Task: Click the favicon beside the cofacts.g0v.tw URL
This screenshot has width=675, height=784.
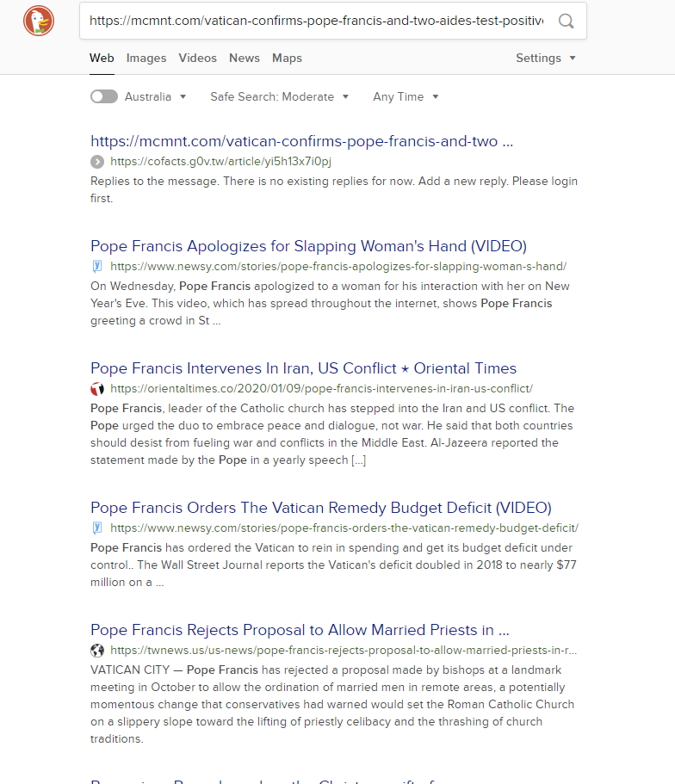Action: click(97, 162)
